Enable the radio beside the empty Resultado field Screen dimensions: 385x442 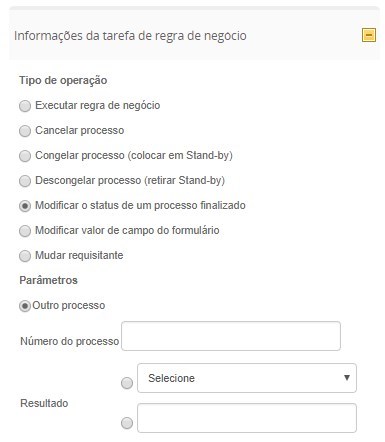(x=127, y=423)
